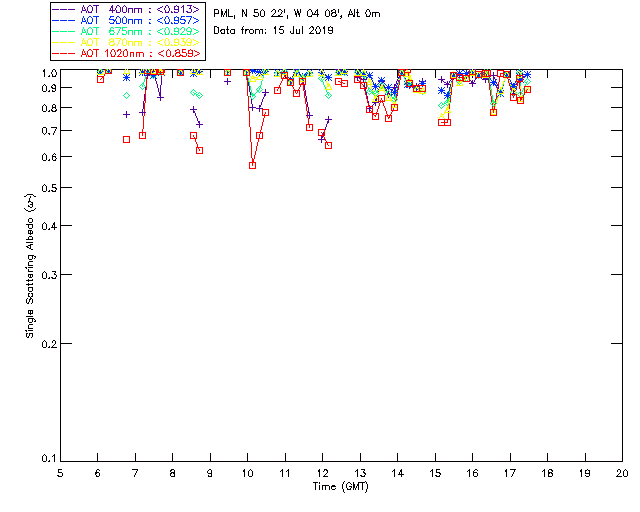Select the y-axis tick label '0.7'
This screenshot has width=640, height=512.
[x=49, y=131]
